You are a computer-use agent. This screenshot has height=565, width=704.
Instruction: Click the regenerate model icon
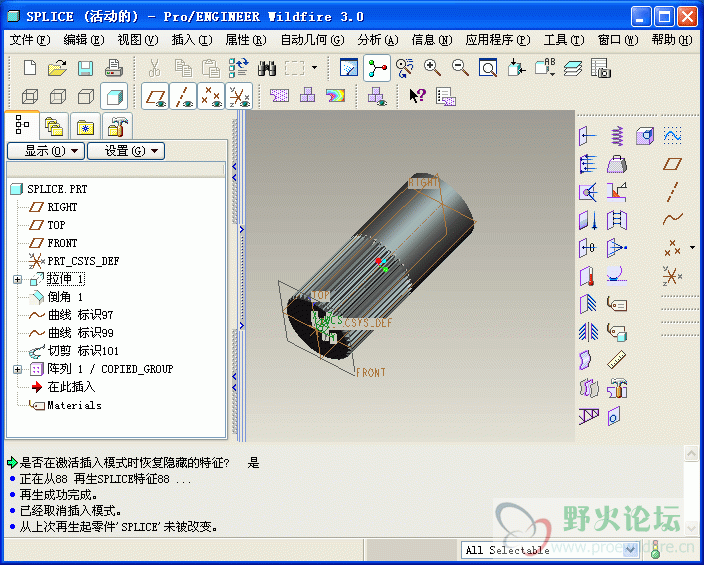tap(238, 68)
